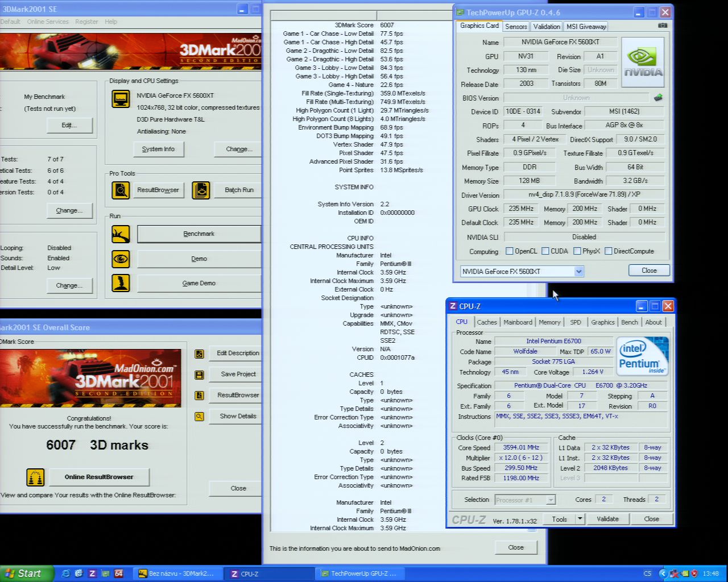Click the red shield icon in the system tray

(694, 573)
